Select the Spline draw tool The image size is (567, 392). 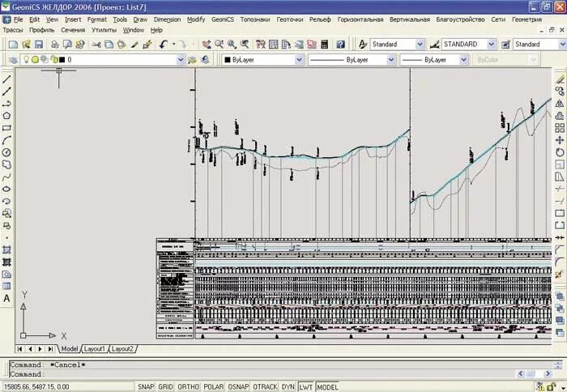coord(6,177)
